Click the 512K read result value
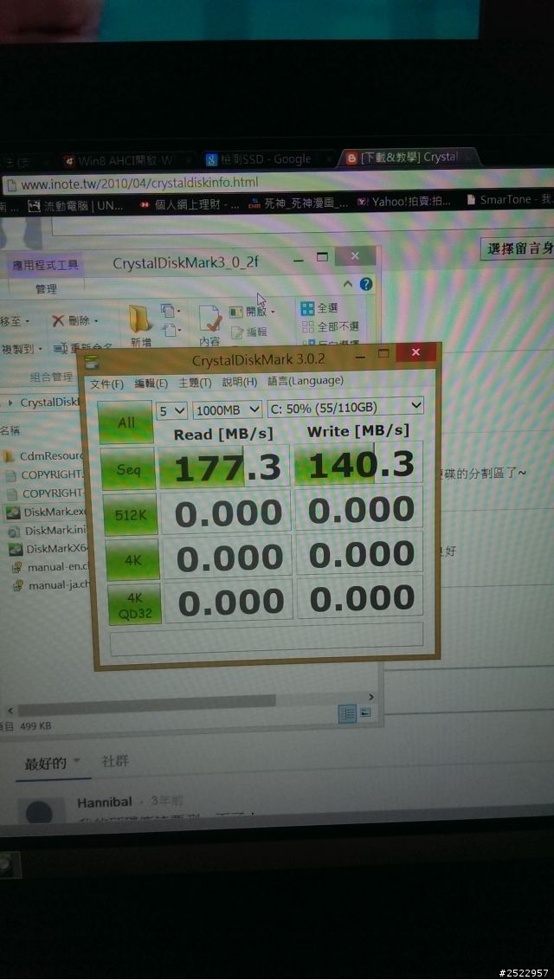The height and width of the screenshot is (980, 554). tap(226, 513)
